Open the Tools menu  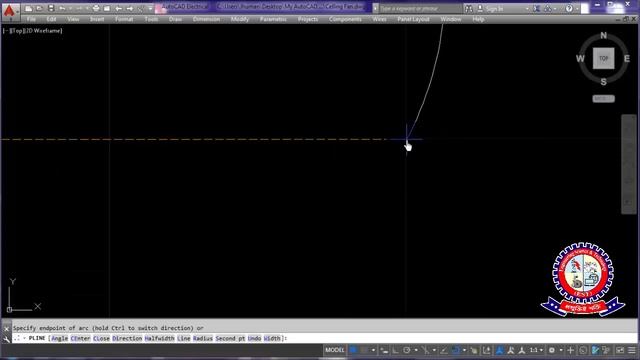click(151, 19)
